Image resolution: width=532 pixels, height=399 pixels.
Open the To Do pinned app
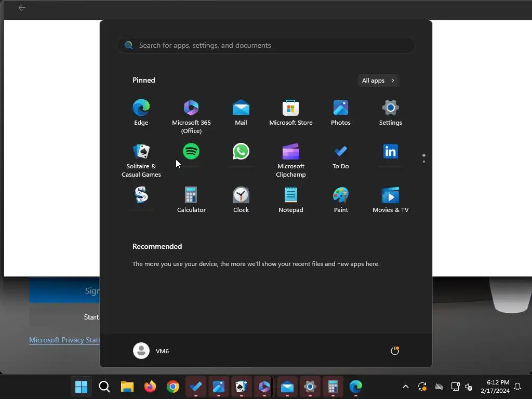click(x=341, y=156)
